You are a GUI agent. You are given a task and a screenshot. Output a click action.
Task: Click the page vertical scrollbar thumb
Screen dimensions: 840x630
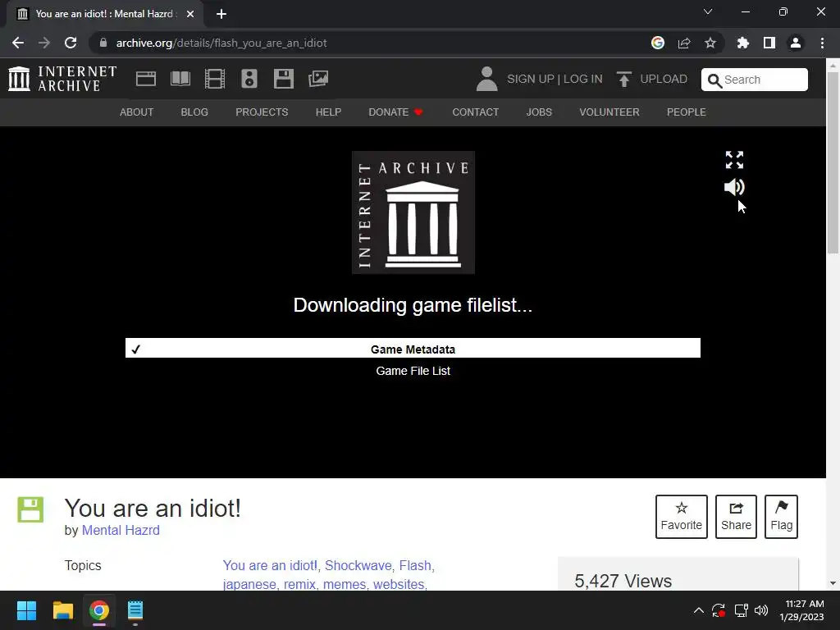click(833, 162)
